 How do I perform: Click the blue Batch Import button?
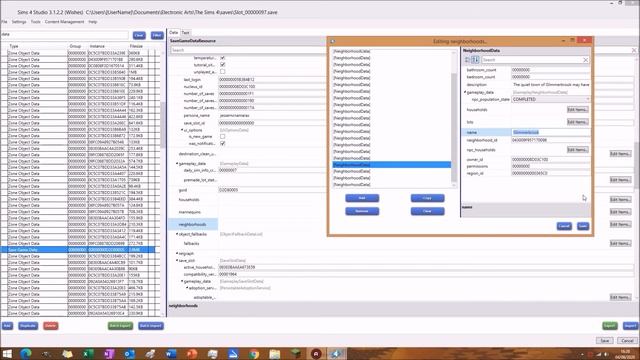pos(151,326)
